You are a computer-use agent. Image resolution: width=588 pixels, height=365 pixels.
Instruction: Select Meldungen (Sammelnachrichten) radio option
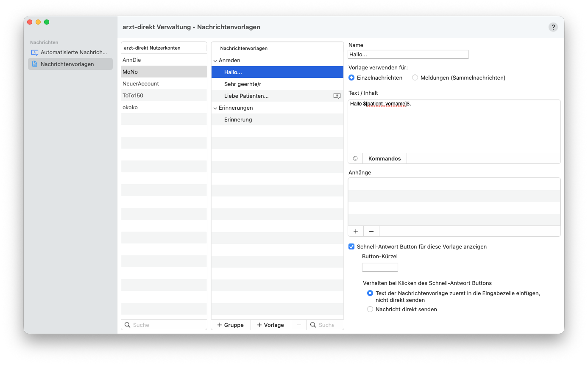tap(415, 77)
